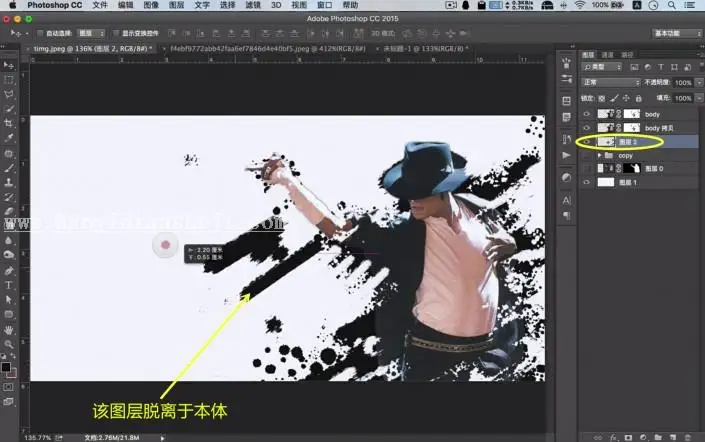
Task: Click adjustment layer filter icon
Action: tap(647, 67)
